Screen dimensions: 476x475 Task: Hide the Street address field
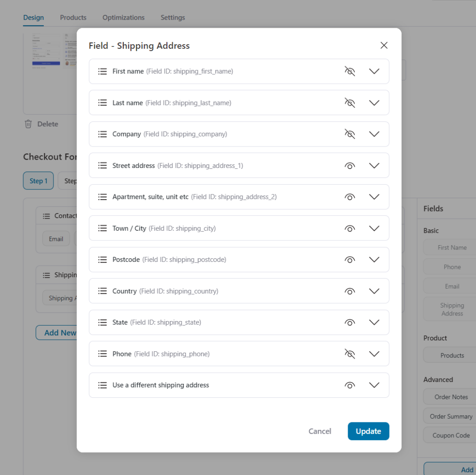[x=350, y=165]
